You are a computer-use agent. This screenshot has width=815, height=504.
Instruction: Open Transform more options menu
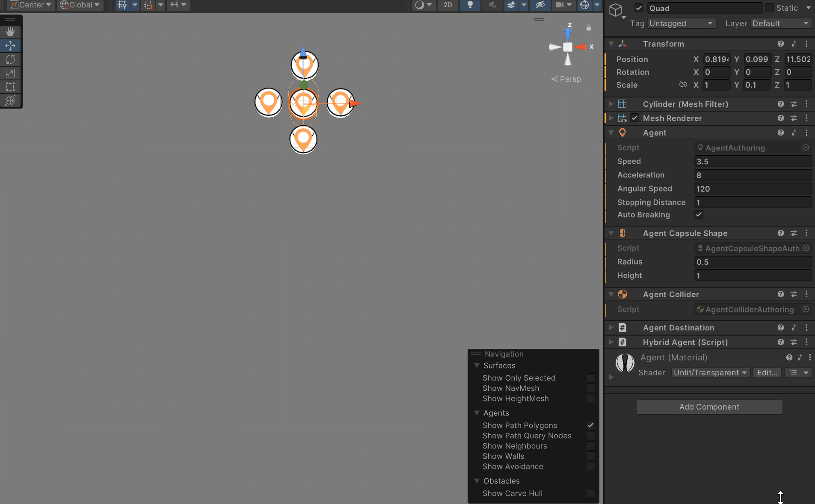806,44
